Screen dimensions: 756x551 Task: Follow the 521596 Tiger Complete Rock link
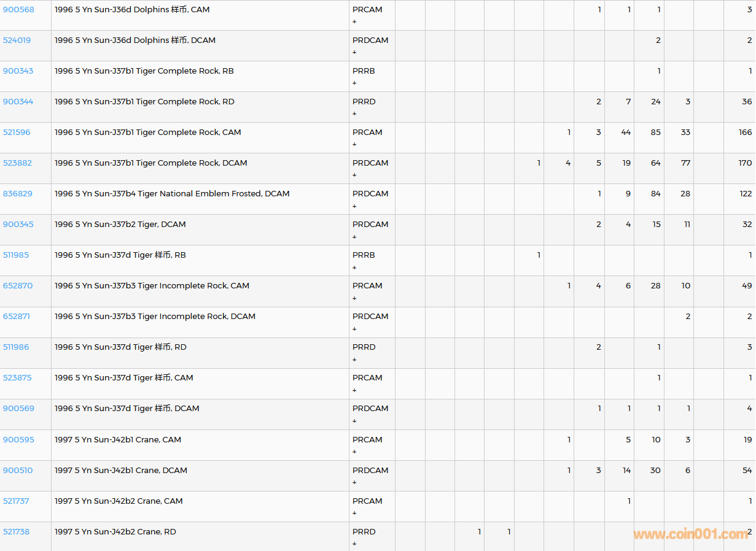pos(17,133)
